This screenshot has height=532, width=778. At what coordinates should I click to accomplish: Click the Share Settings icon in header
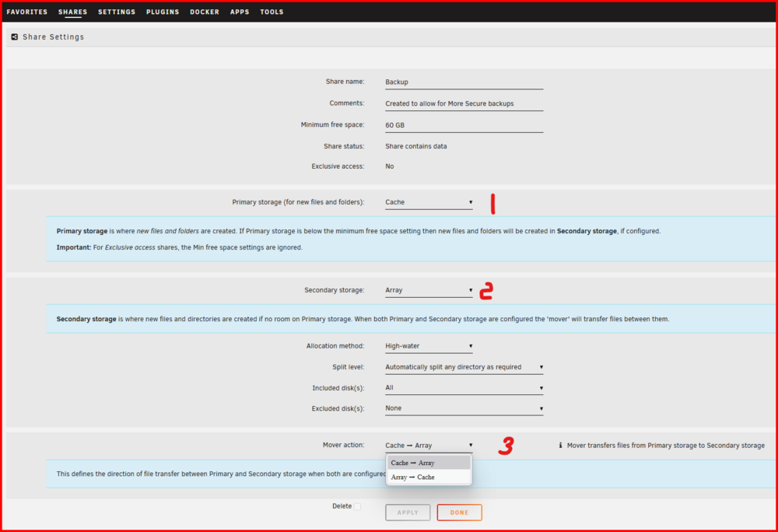(14, 37)
